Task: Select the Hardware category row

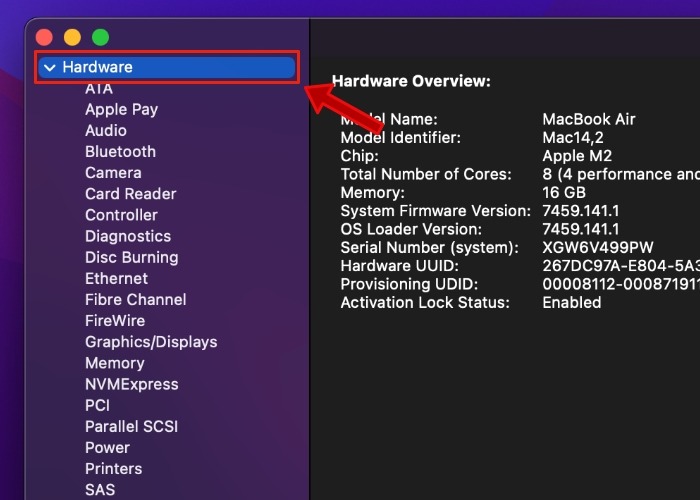Action: [167, 67]
